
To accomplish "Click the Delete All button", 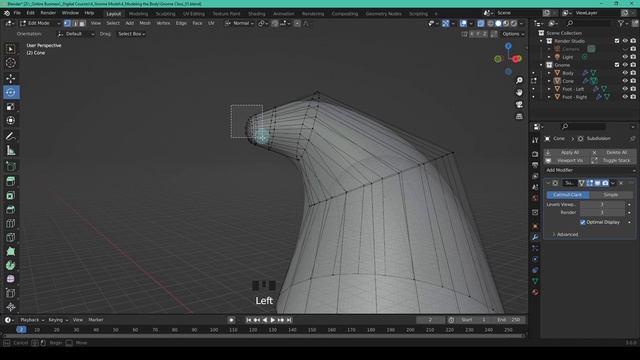I will pos(613,152).
